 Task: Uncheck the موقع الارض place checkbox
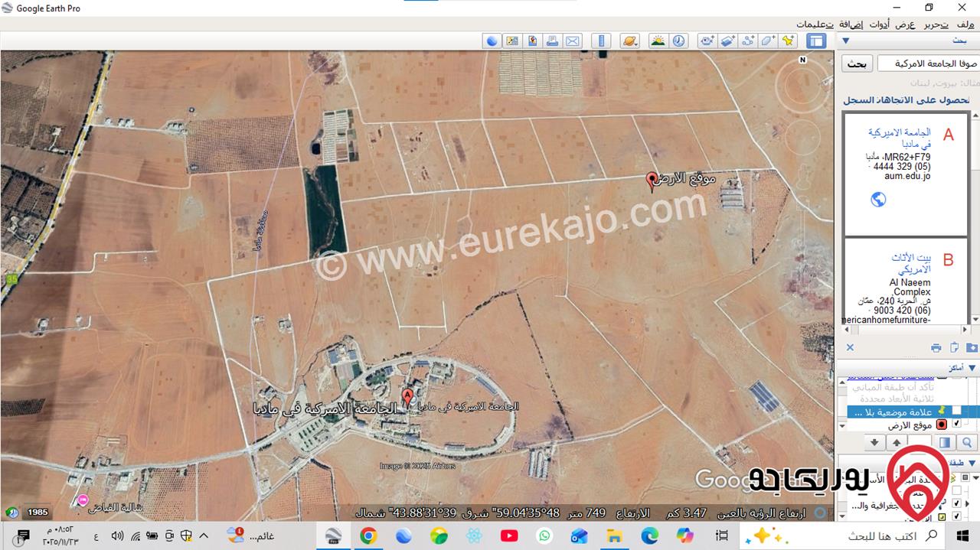click(955, 425)
